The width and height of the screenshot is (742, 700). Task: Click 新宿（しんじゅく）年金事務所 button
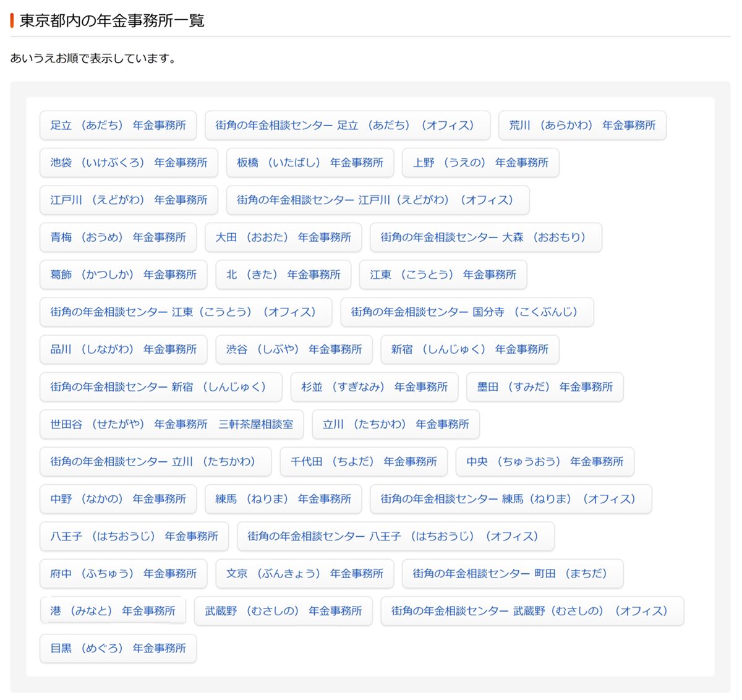tap(469, 349)
